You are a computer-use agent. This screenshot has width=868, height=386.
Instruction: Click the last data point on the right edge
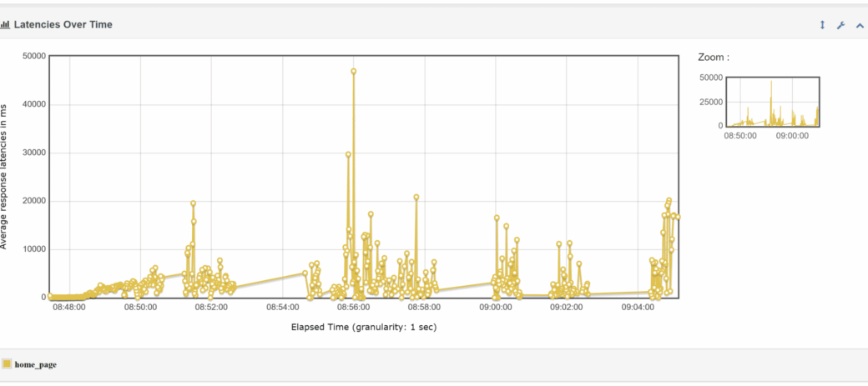point(678,217)
